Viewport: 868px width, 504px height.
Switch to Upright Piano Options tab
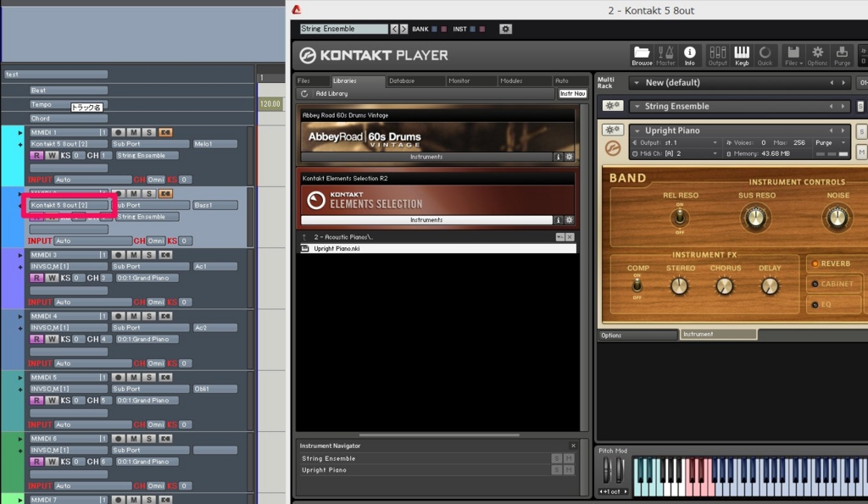click(x=637, y=335)
